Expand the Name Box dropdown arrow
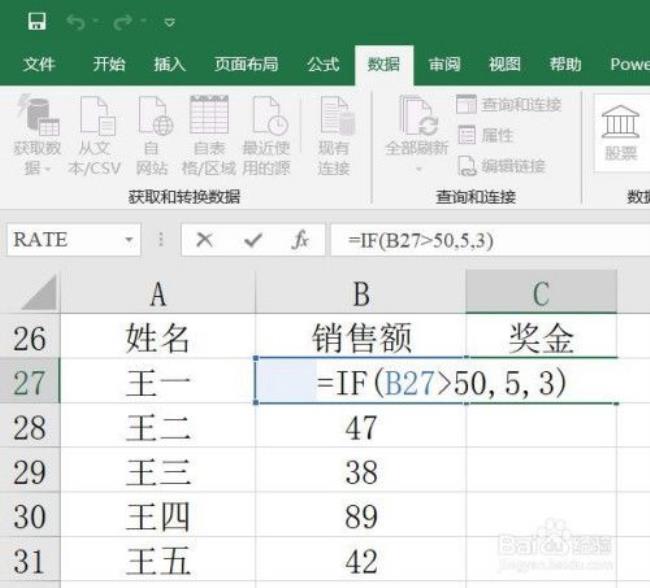The height and width of the screenshot is (588, 650). pyautogui.click(x=129, y=240)
